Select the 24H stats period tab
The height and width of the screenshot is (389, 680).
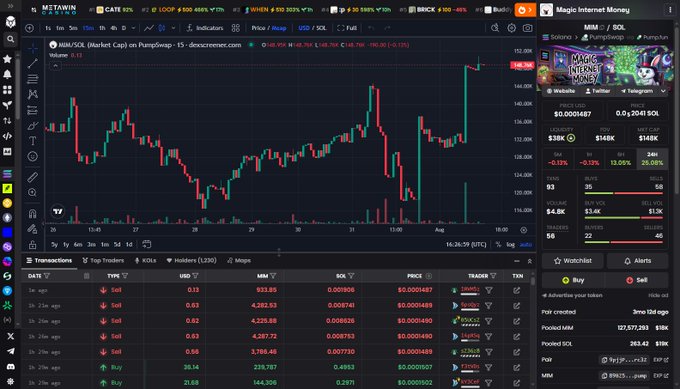652,159
